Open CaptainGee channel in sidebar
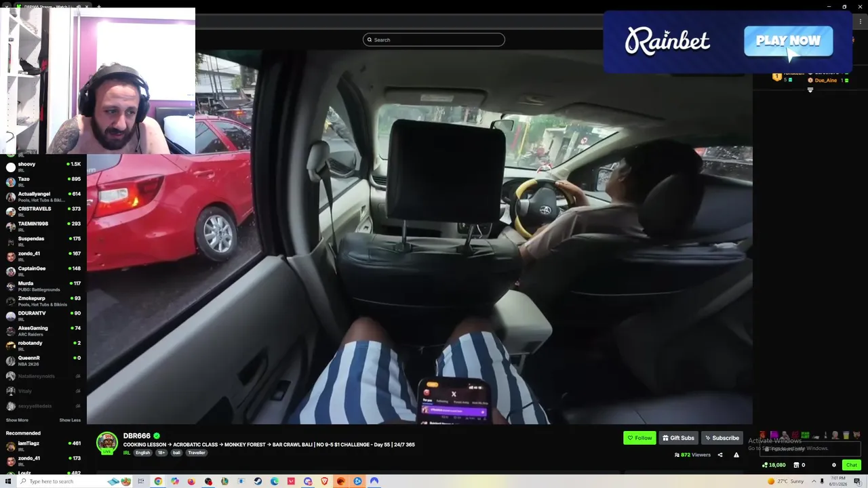 43,270
